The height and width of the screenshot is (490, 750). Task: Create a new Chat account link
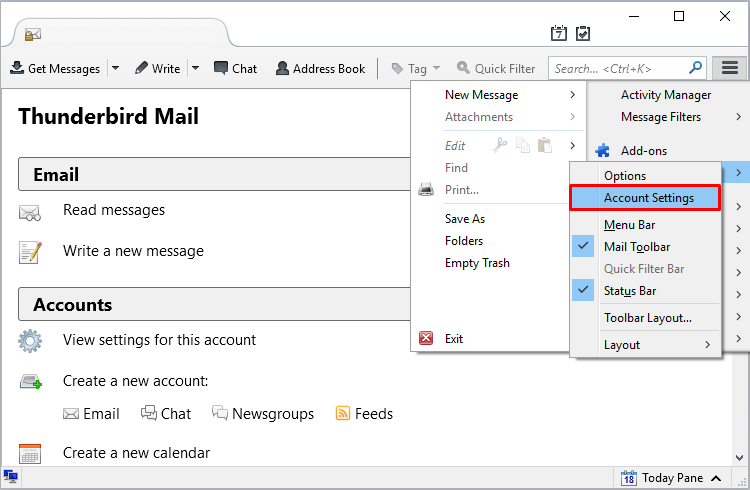point(166,413)
